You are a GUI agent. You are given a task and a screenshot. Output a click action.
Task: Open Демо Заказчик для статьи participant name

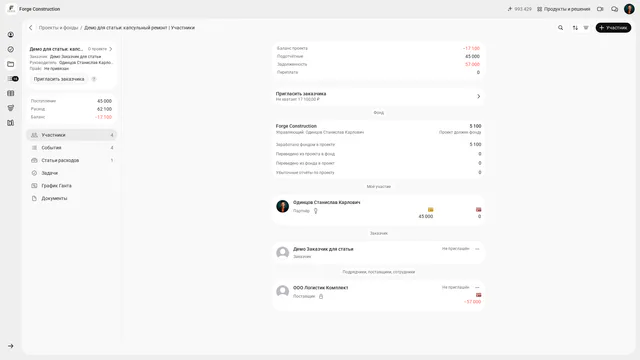coord(323,249)
